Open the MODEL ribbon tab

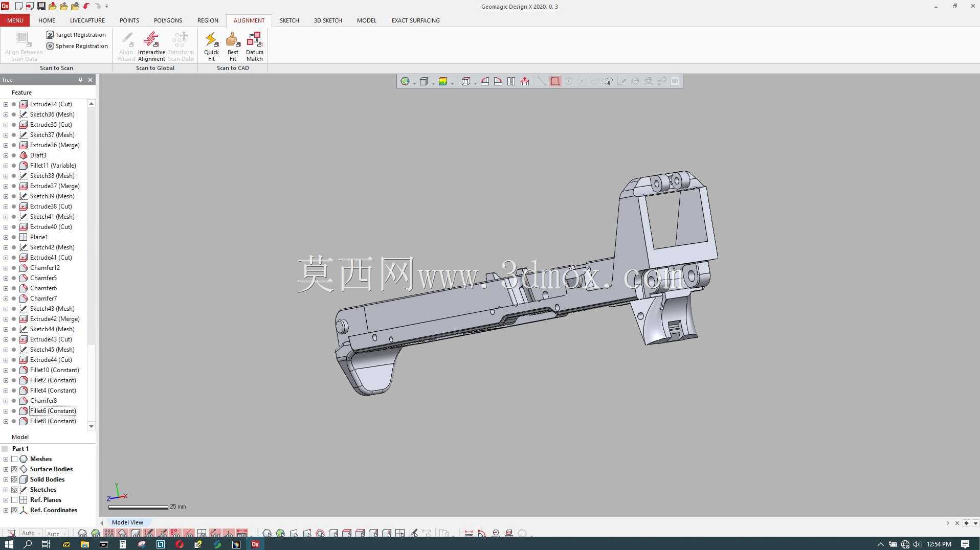pyautogui.click(x=367, y=20)
